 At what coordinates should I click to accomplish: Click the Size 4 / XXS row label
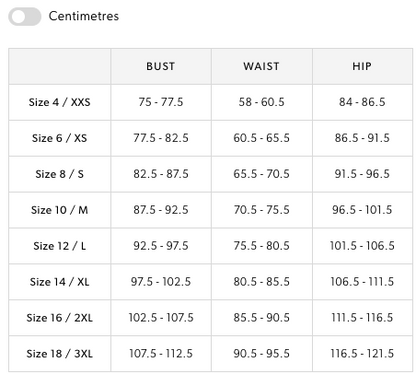(59, 102)
